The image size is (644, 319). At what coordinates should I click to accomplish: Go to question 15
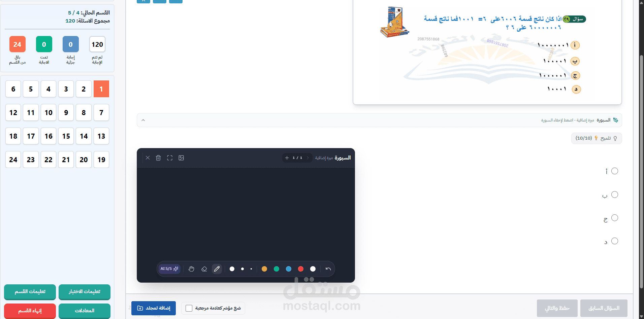click(66, 136)
